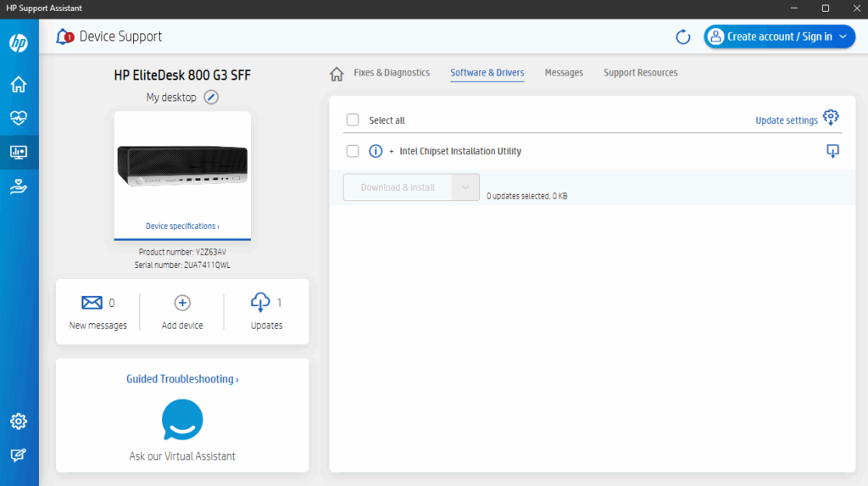Screen dimensions: 868x486
Task: Tick the Intel Chipset Installation Utility checkbox
Action: pyautogui.click(x=353, y=151)
